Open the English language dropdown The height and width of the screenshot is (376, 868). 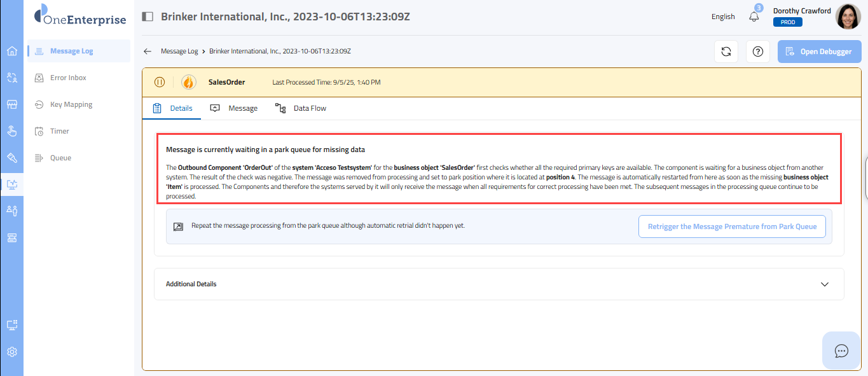(723, 17)
